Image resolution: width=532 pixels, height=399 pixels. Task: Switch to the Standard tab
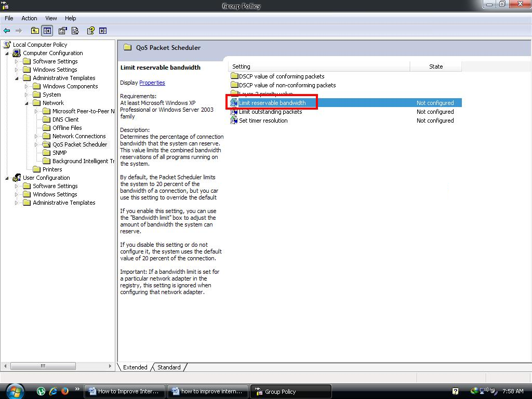coord(169,367)
